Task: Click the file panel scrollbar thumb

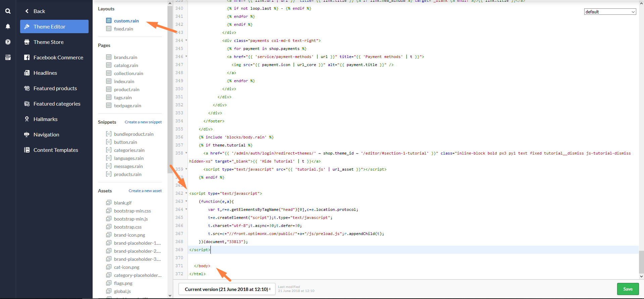Action: click(x=170, y=89)
